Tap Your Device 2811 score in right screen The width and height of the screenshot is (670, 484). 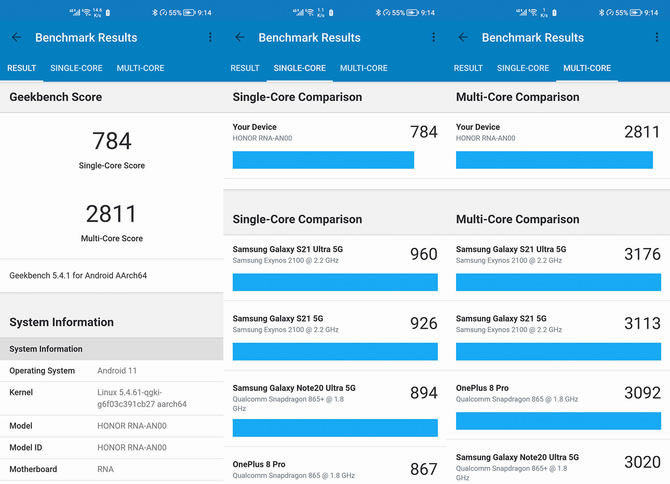pos(642,132)
